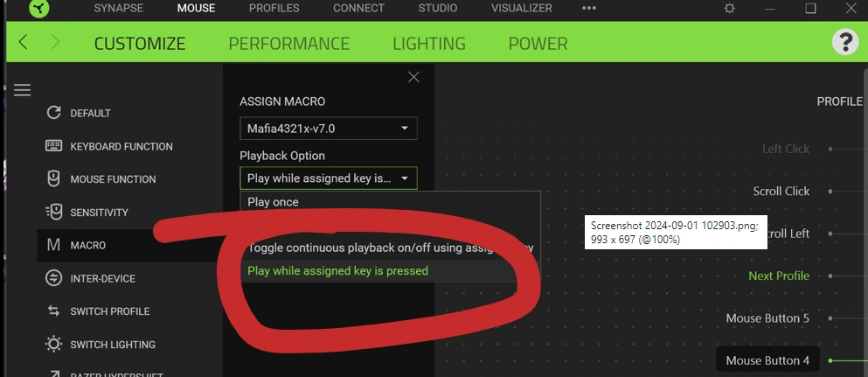Click the Inter-Device icon

tap(53, 278)
